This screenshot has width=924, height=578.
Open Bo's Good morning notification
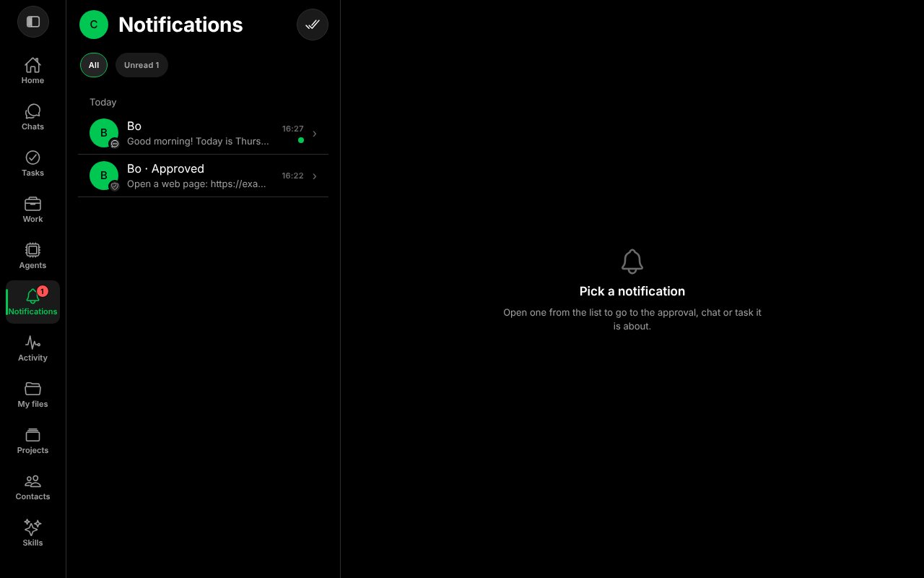(x=203, y=134)
